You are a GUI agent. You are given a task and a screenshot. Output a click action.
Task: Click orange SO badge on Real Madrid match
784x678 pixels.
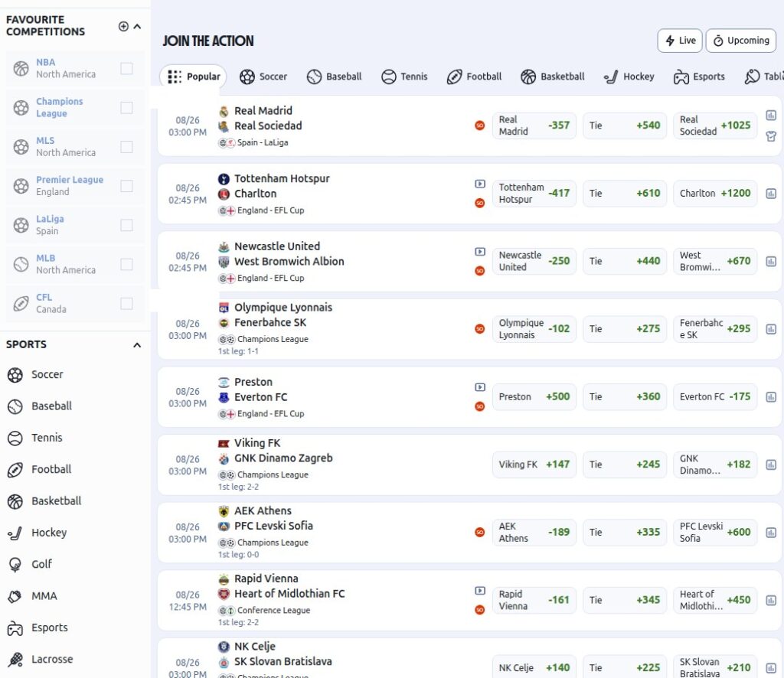point(479,125)
